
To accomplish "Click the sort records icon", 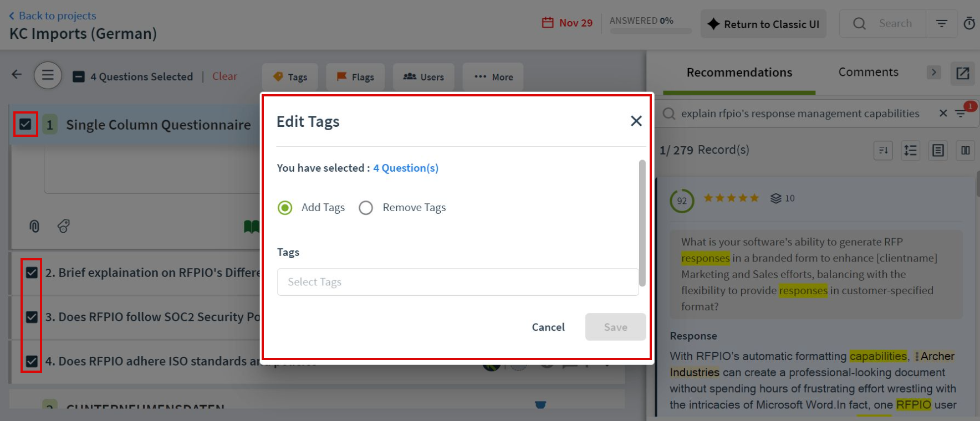I will [883, 150].
